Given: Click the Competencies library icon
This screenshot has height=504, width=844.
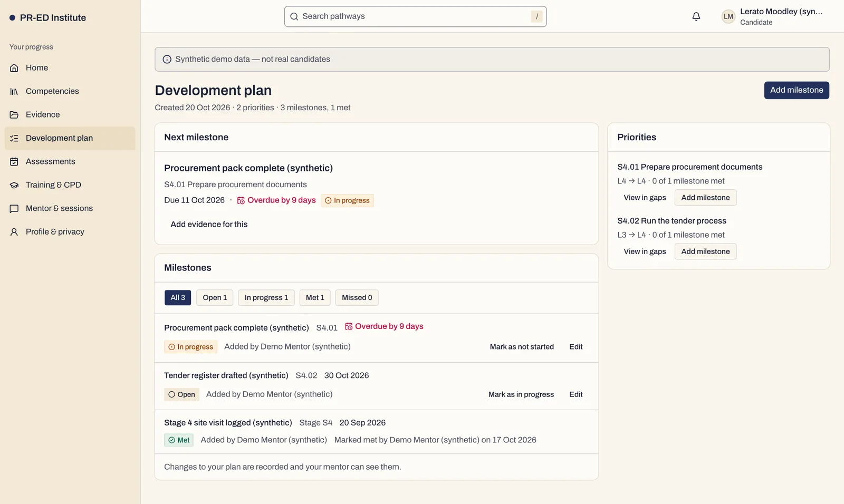Looking at the screenshot, I should (14, 91).
